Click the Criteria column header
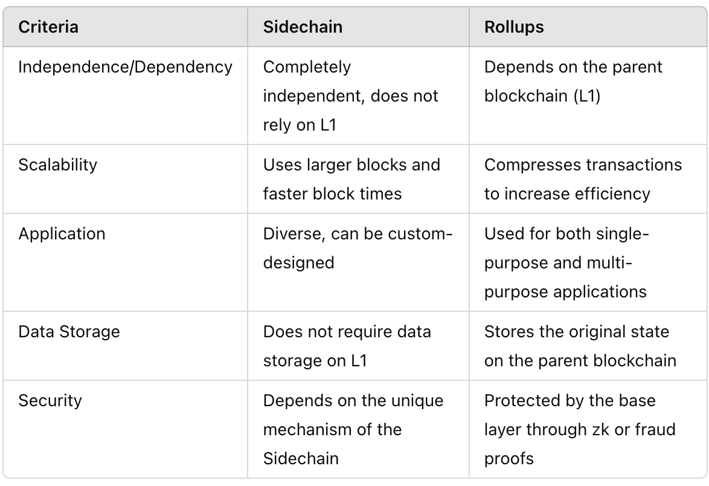This screenshot has height=486, width=709. pos(48,27)
